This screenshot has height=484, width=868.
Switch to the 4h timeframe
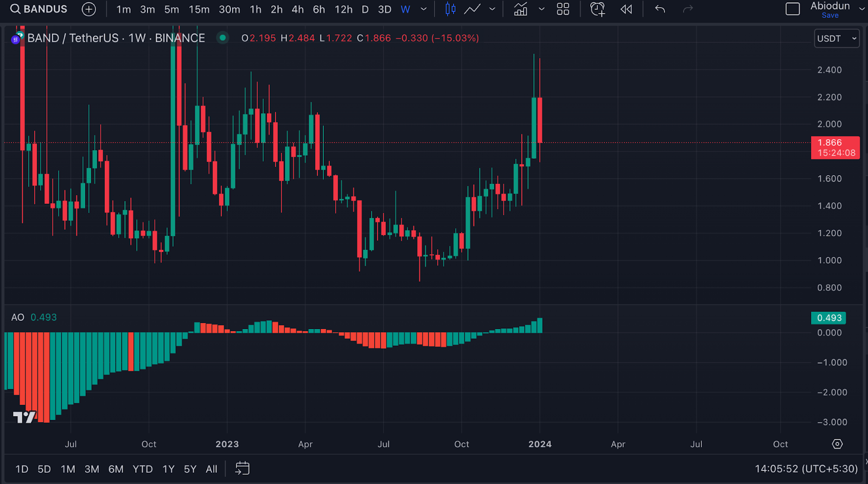pyautogui.click(x=298, y=9)
